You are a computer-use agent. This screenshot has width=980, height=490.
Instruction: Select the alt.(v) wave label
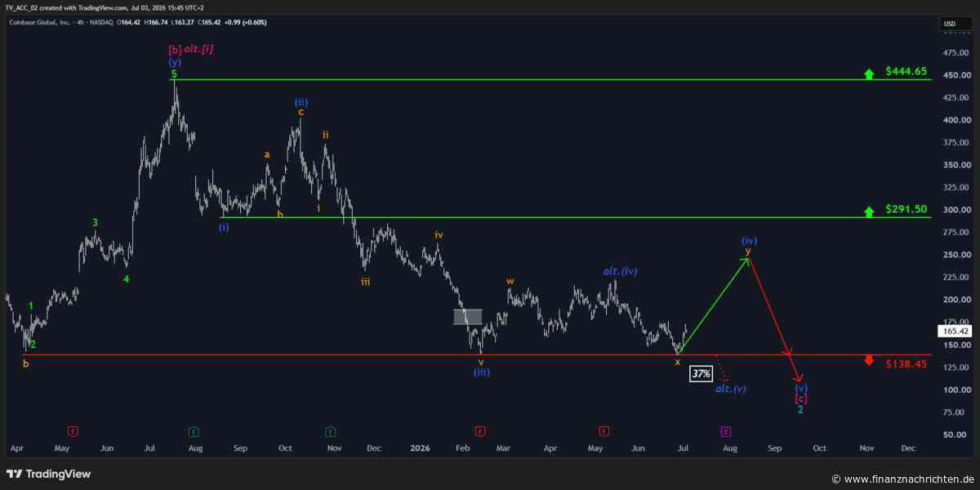click(x=731, y=389)
